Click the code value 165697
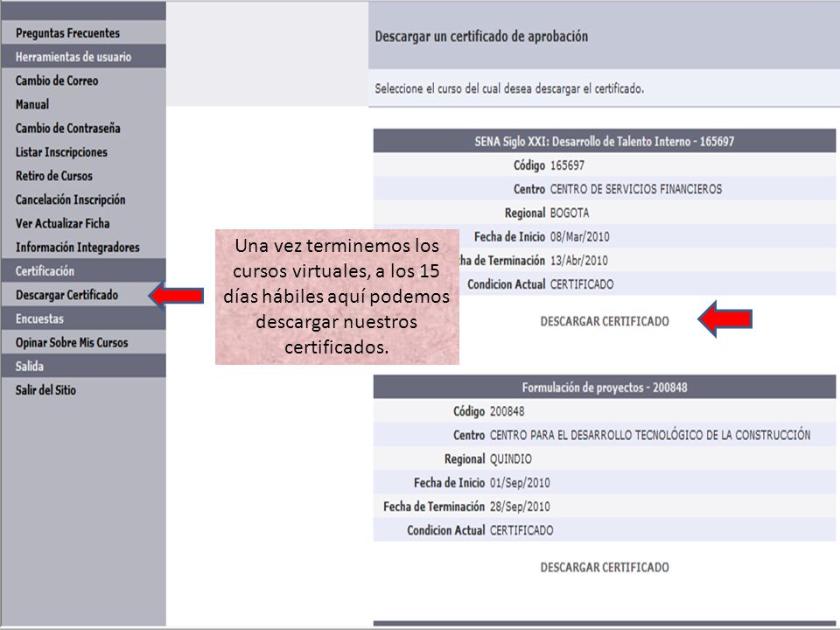840x630 pixels. (x=567, y=165)
